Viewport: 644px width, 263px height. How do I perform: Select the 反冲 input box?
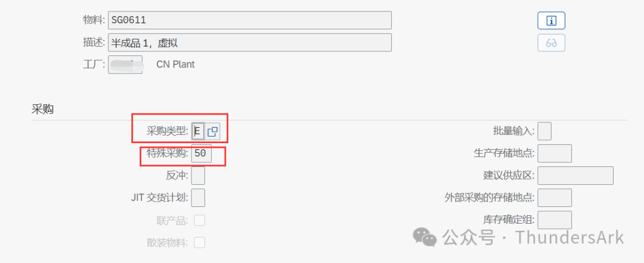pos(199,175)
